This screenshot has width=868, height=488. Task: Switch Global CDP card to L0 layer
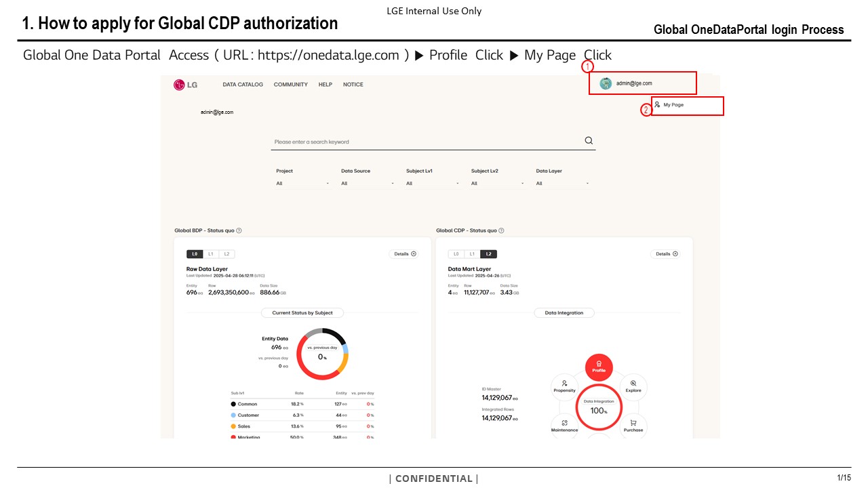[x=456, y=254]
